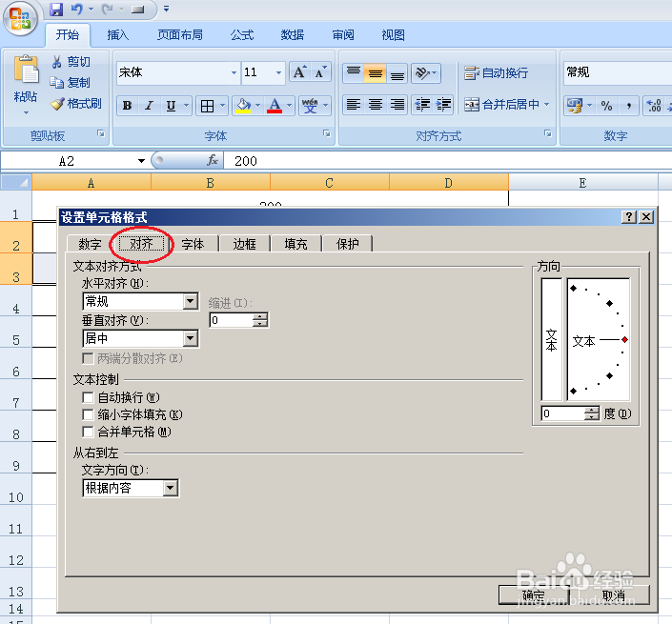Viewport: 672px width, 624px height.
Task: Select middle vertical align in ribbon
Action: point(375,72)
